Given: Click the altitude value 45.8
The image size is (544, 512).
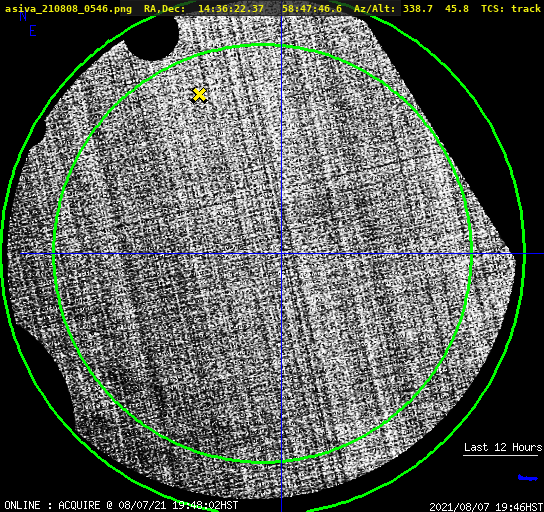Looking at the screenshot, I should (x=457, y=9).
